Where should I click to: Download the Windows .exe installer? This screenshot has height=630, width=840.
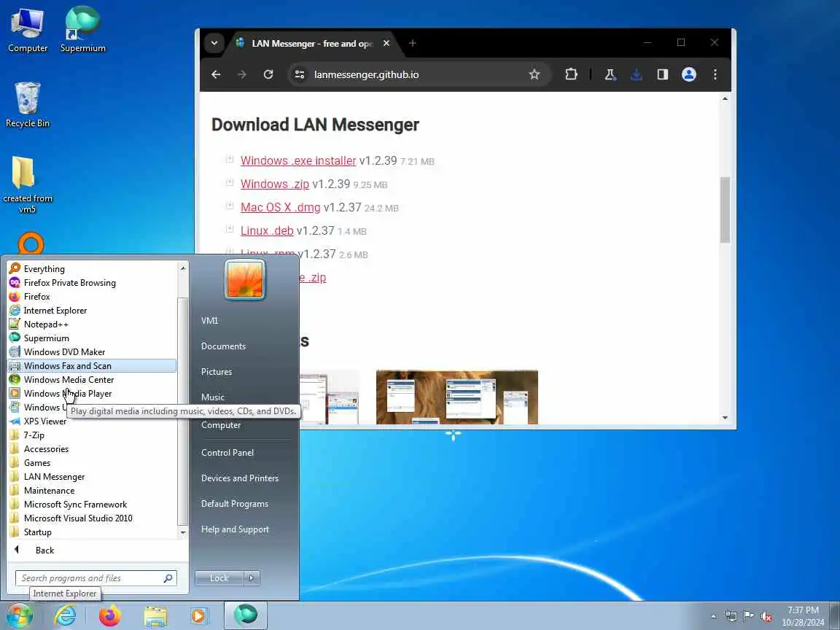click(297, 160)
